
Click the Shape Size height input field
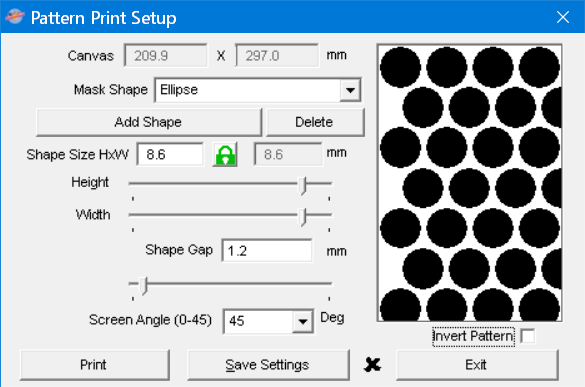point(170,155)
